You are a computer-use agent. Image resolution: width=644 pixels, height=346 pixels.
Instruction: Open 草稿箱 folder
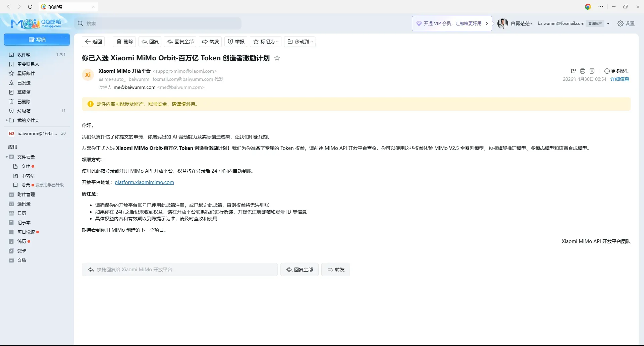click(37, 92)
